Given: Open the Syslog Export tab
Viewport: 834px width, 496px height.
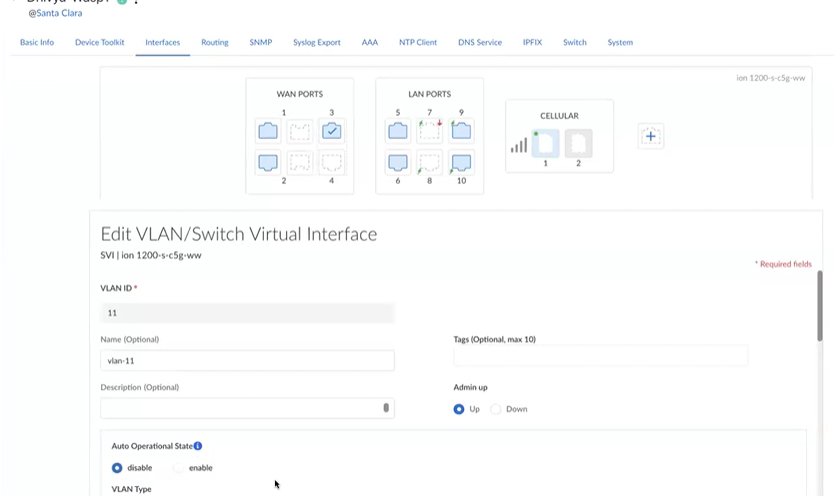Looking at the screenshot, I should (316, 43).
